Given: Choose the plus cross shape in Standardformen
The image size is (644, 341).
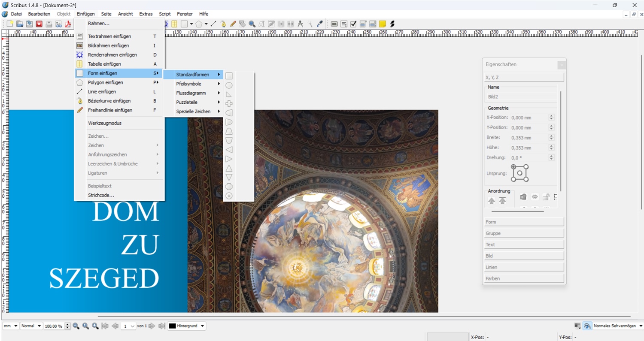Looking at the screenshot, I should click(229, 103).
